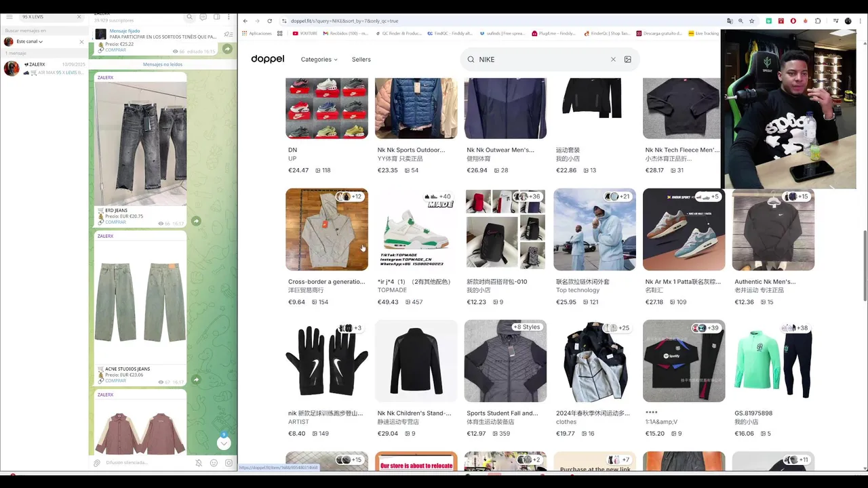Viewport: 868px width, 488px height.
Task: Remove the 'Este canal' search filter
Action: click(x=82, y=41)
